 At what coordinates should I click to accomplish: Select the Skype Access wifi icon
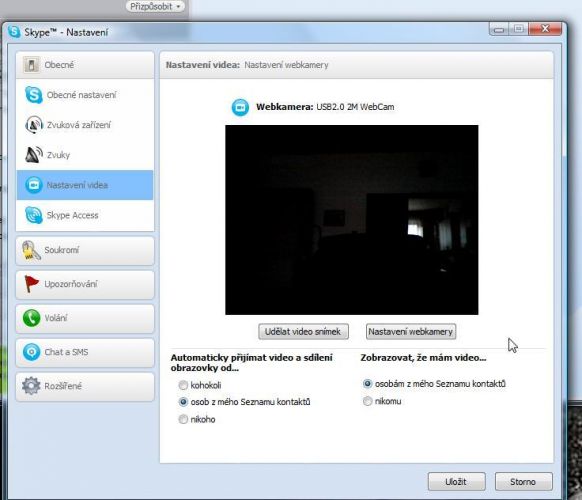[x=34, y=215]
